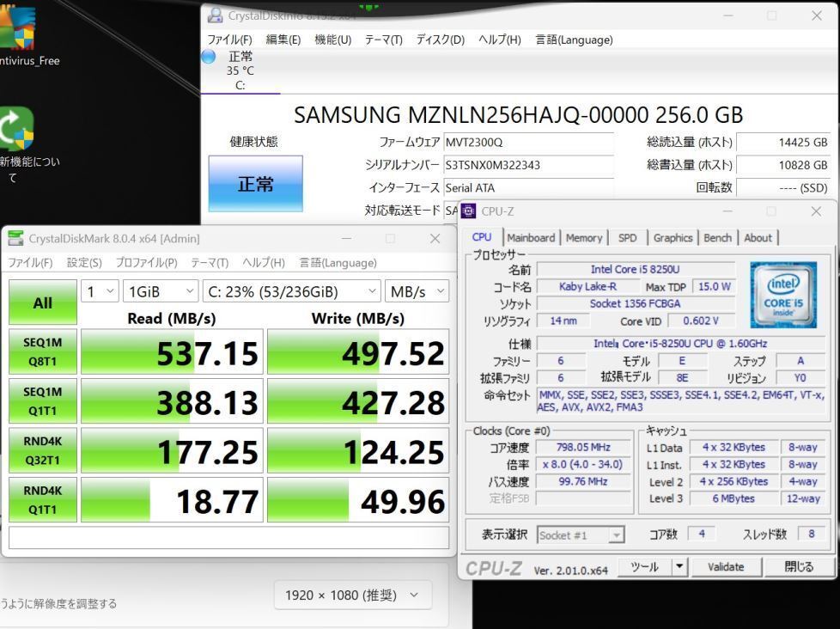The image size is (840, 629).
Task: Click the ツール button in CPU-Z
Action: [644, 567]
